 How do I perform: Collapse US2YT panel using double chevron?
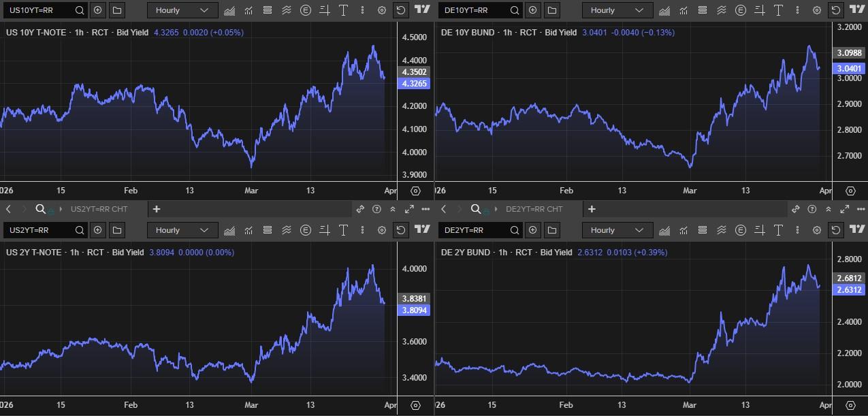click(x=393, y=209)
